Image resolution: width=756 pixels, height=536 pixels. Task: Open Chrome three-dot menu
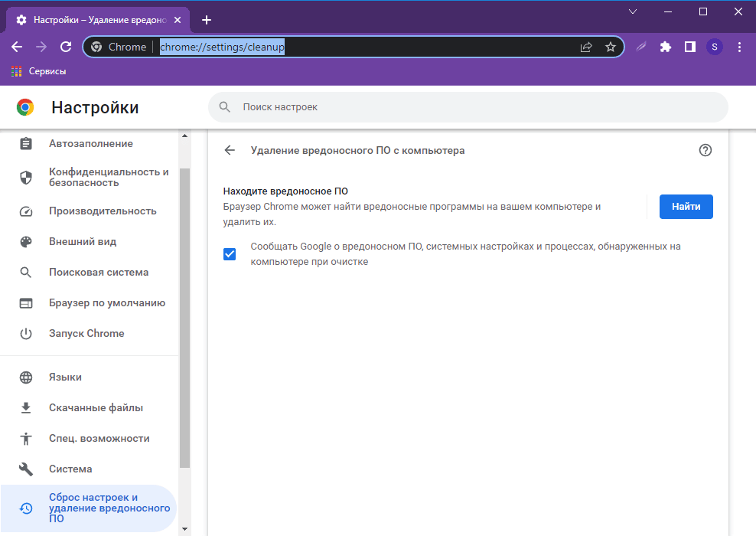pyautogui.click(x=739, y=47)
